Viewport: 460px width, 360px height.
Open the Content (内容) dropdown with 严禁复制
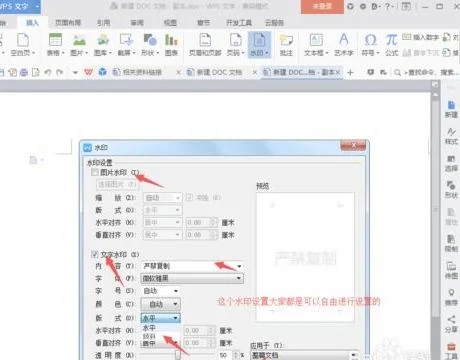pos(193,266)
